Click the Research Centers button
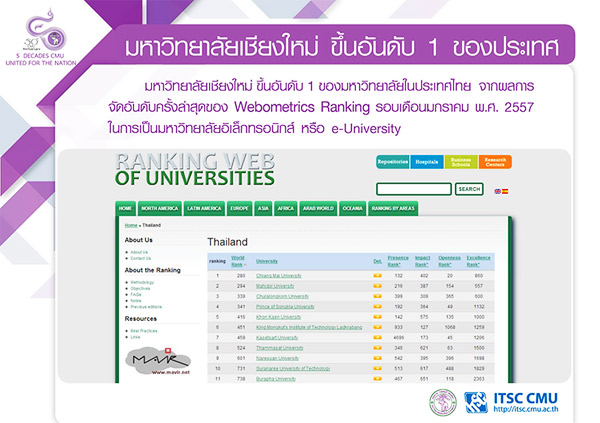600x423 pixels. 495,162
